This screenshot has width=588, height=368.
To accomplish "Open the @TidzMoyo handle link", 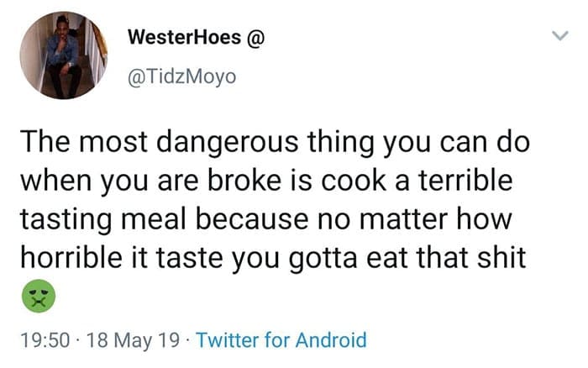I will [181, 76].
